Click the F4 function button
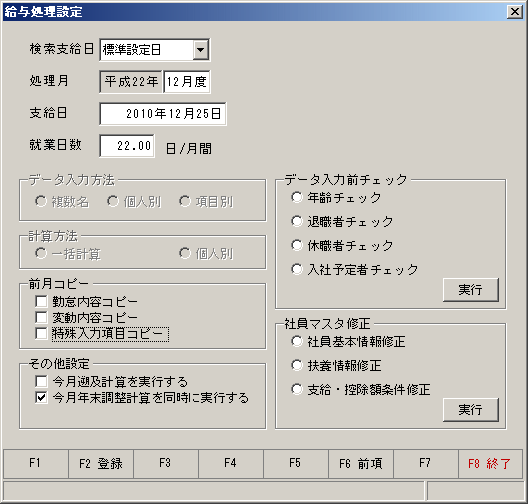 pos(231,463)
